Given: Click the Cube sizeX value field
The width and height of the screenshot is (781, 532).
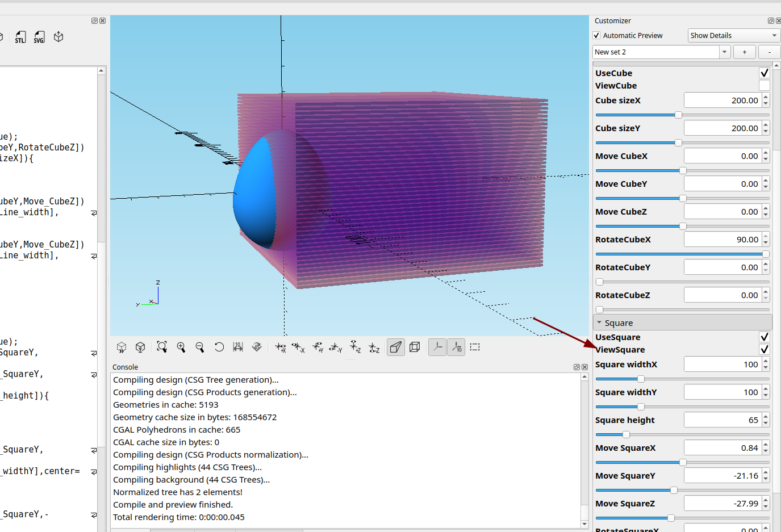Looking at the screenshot, I should 722,100.
